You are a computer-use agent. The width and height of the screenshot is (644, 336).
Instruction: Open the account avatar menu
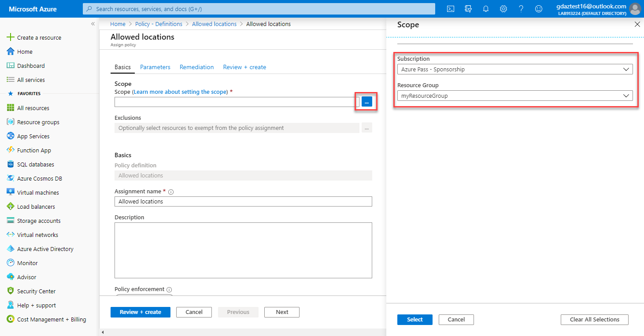coord(635,9)
